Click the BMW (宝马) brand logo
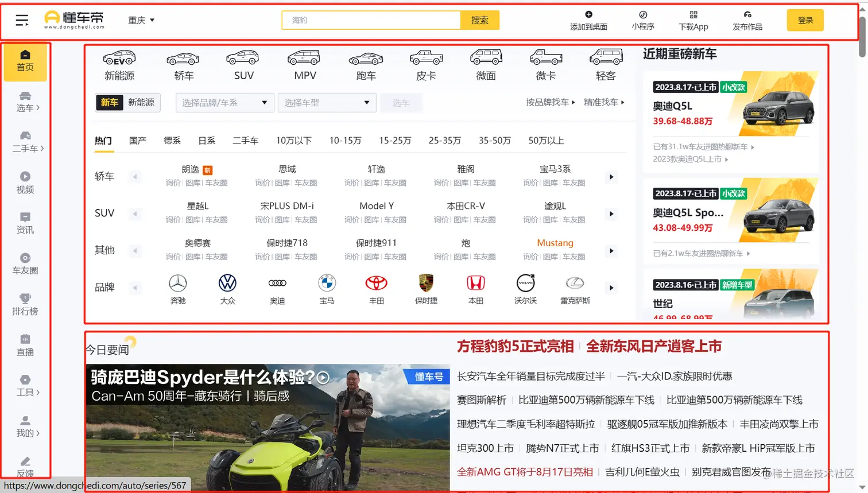 pos(327,283)
